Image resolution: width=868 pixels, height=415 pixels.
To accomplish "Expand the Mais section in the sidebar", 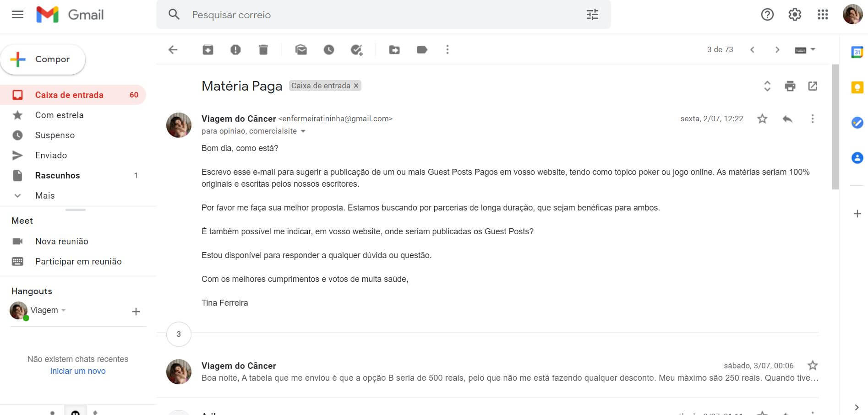I will [44, 195].
